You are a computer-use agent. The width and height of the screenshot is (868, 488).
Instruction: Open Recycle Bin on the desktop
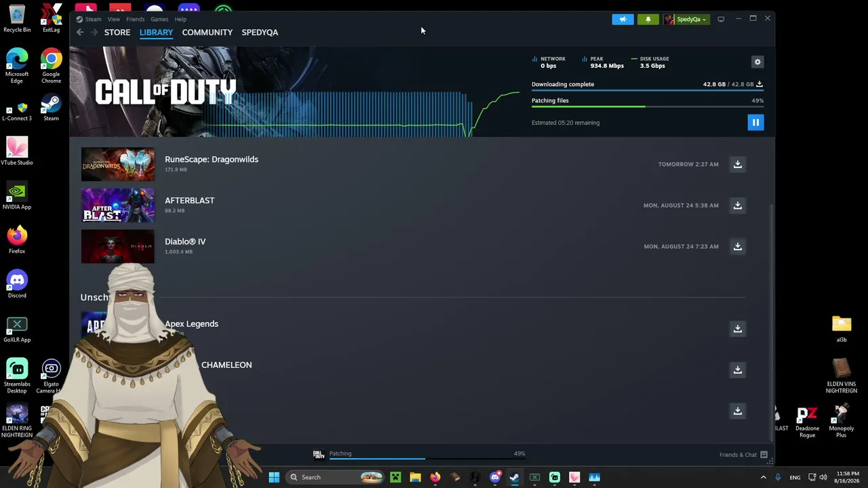[x=17, y=19]
